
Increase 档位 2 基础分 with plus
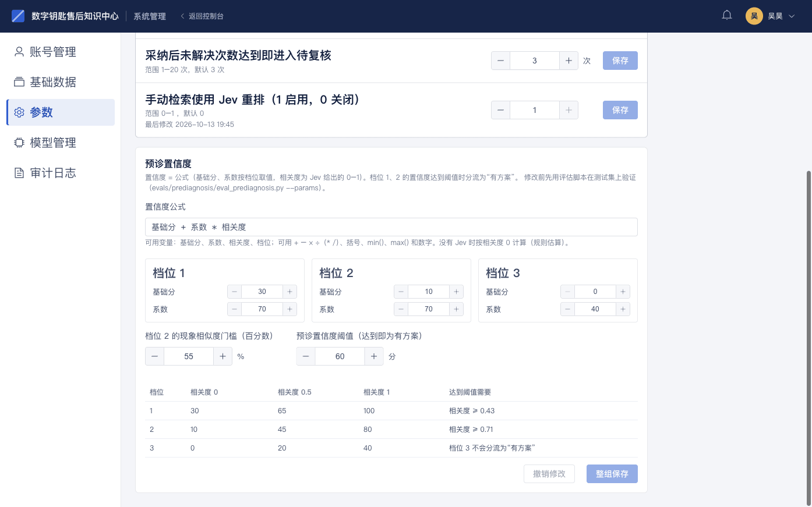[456, 292]
